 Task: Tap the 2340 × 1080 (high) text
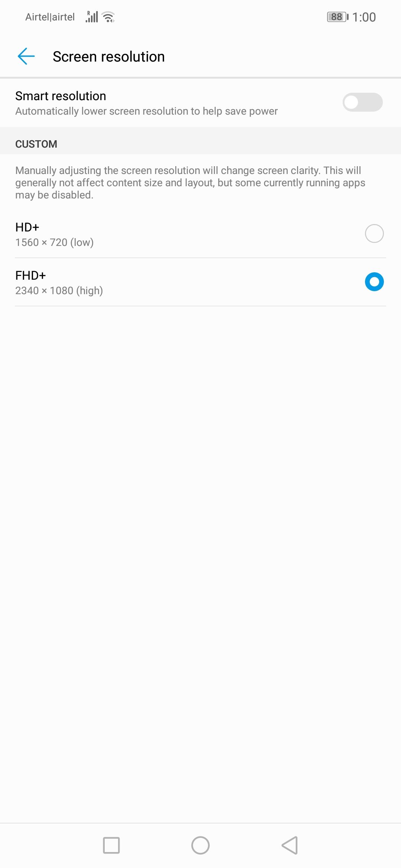click(59, 290)
